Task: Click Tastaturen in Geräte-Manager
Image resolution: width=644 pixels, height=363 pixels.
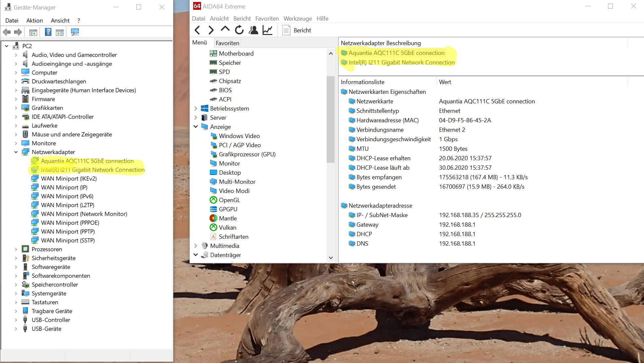Action: click(45, 302)
